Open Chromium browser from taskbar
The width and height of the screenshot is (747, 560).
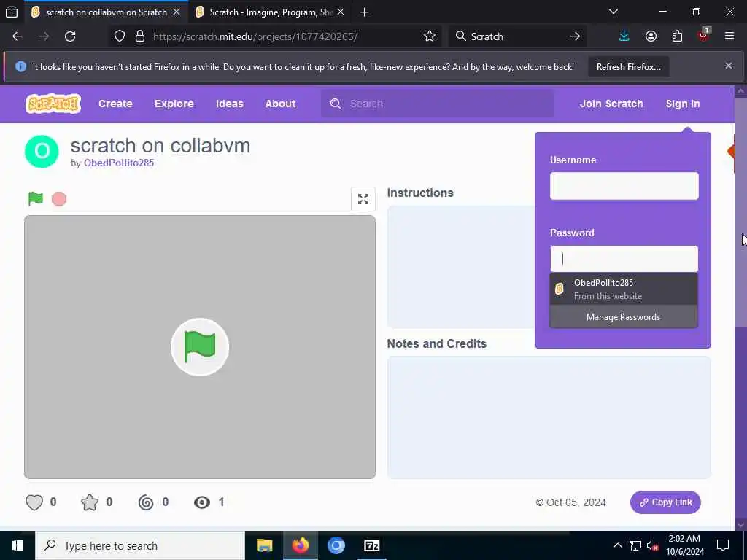pyautogui.click(x=336, y=545)
